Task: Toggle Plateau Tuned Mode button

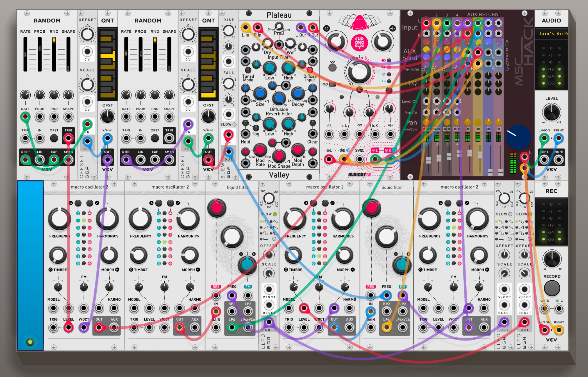Action: pos(248,70)
